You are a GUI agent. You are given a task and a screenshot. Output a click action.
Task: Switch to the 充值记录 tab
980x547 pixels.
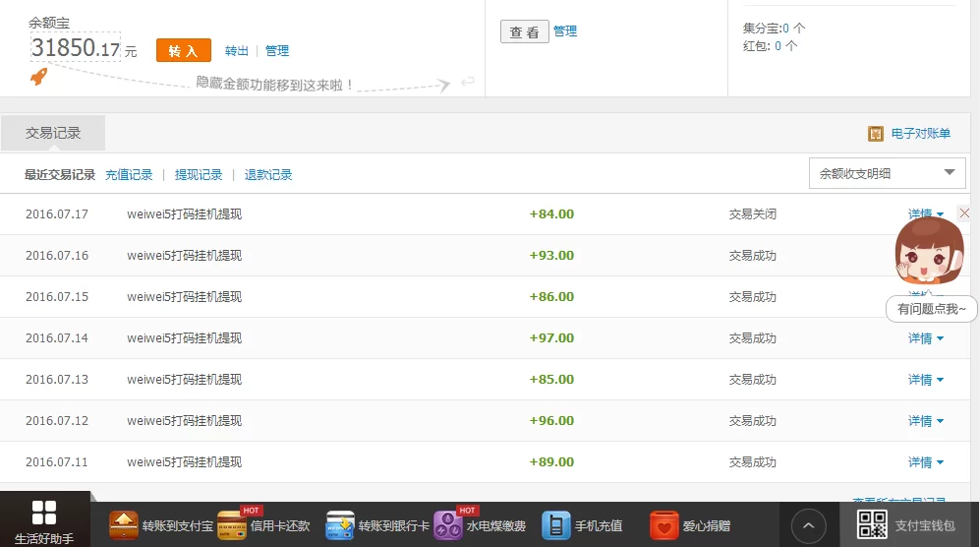click(x=129, y=175)
